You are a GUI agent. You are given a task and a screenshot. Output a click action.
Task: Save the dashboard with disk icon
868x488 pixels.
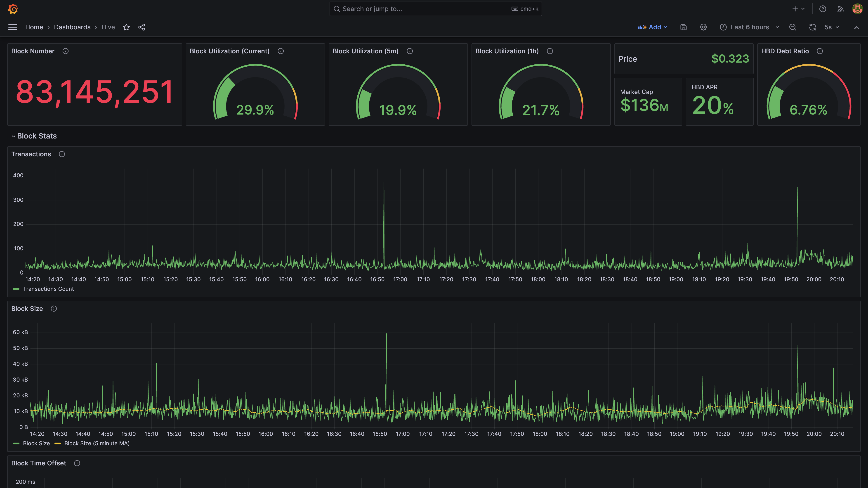click(683, 27)
